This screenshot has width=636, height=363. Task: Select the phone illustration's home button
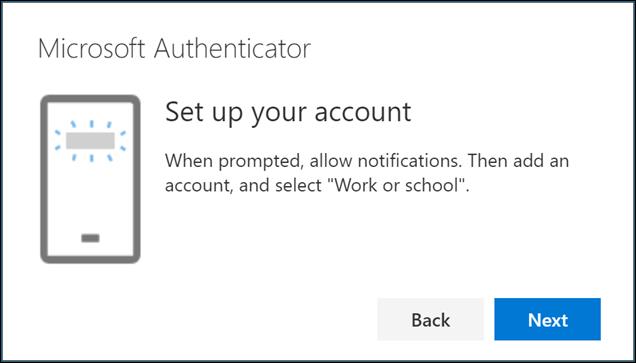pos(90,238)
